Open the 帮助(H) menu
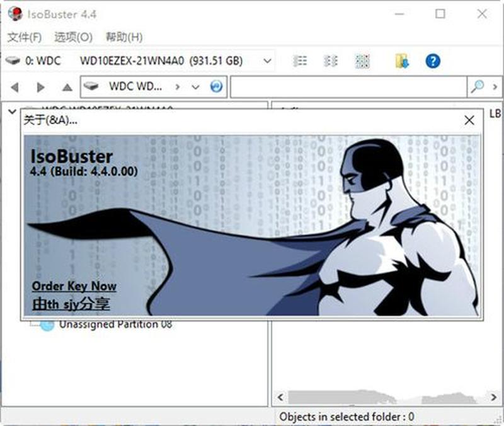Viewport: 504px width, 426px height. 124,37
